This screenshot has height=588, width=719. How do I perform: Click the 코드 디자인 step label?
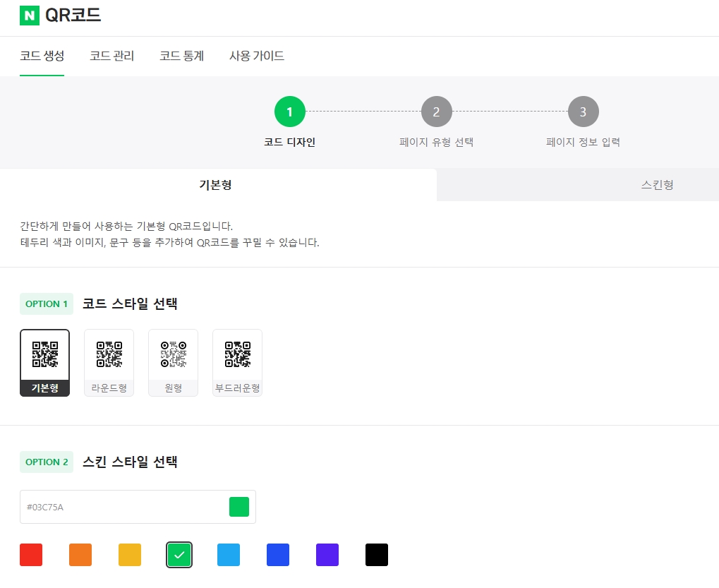tap(290, 142)
